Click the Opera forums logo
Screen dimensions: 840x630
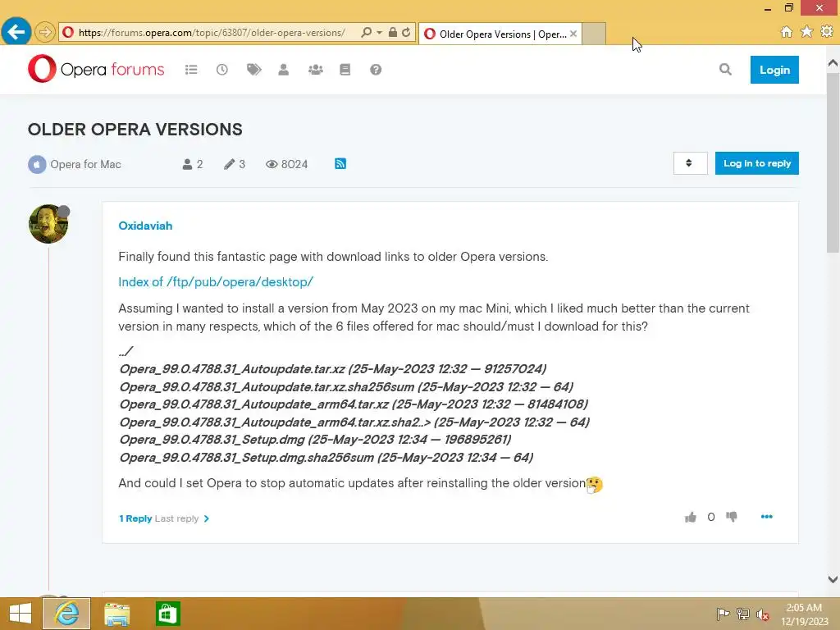[x=97, y=69]
